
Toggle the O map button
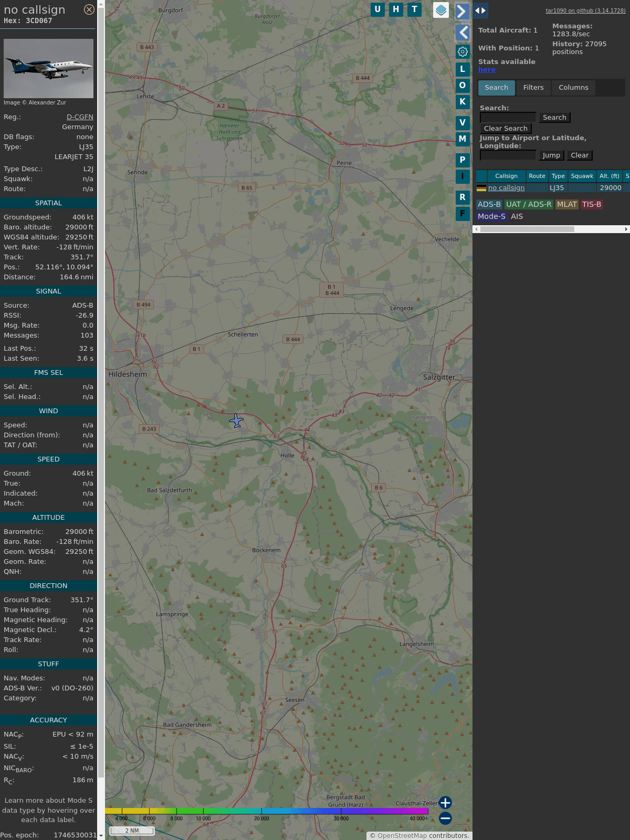coord(463,85)
